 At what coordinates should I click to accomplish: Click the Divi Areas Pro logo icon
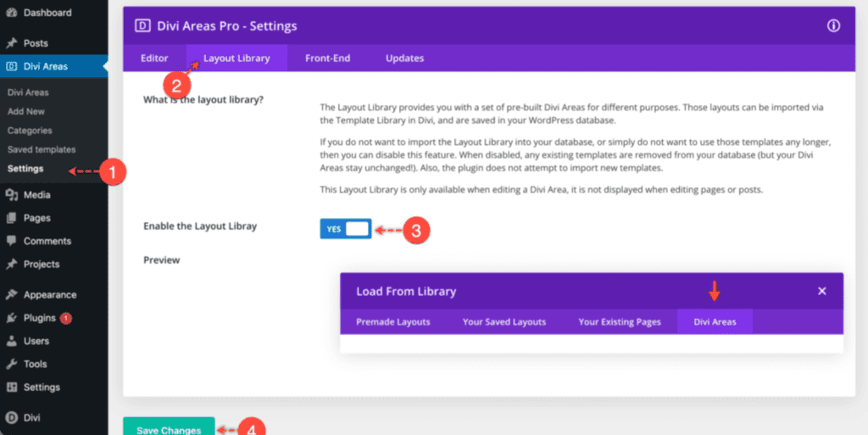pos(142,25)
